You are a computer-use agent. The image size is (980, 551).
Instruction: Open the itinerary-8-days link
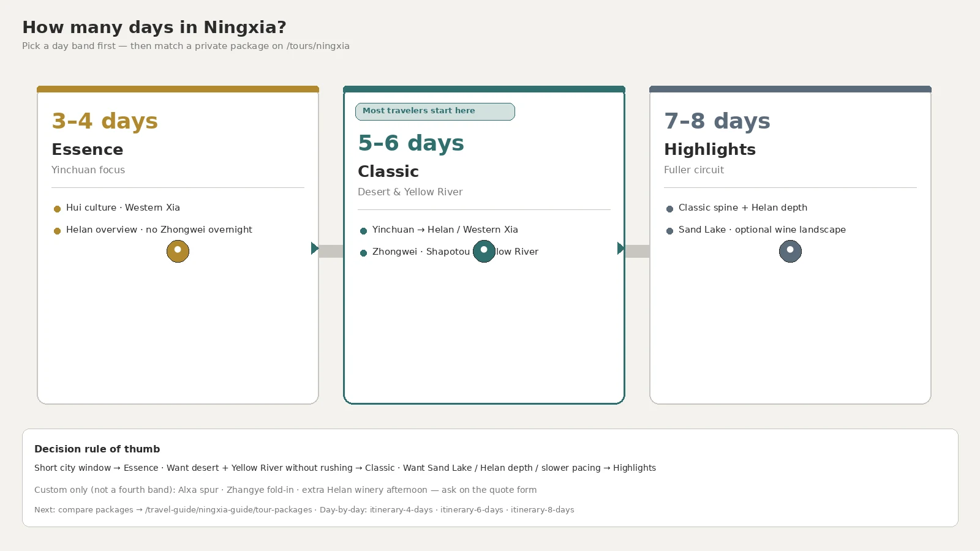(543, 509)
